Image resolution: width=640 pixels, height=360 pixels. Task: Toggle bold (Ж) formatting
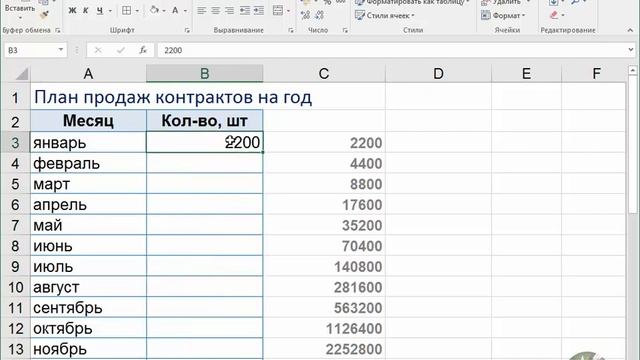72,11
